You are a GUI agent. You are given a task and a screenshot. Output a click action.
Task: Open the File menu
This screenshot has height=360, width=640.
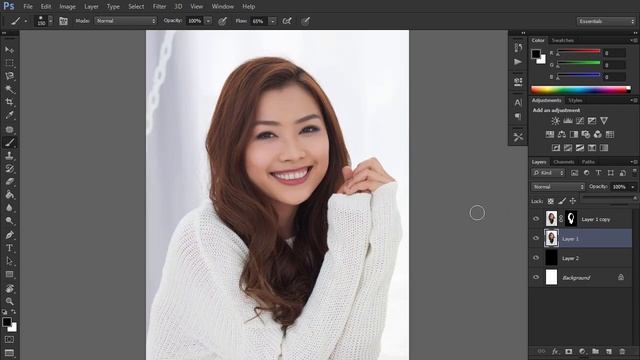click(28, 7)
